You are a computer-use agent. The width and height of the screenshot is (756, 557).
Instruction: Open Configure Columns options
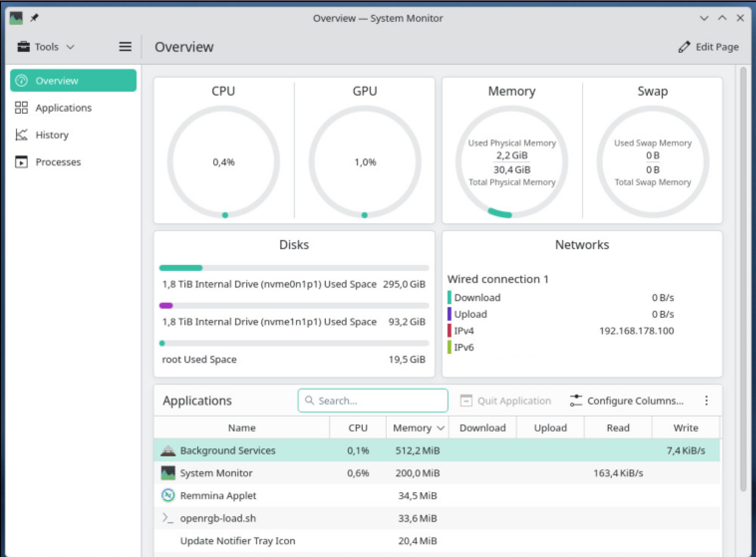point(626,401)
